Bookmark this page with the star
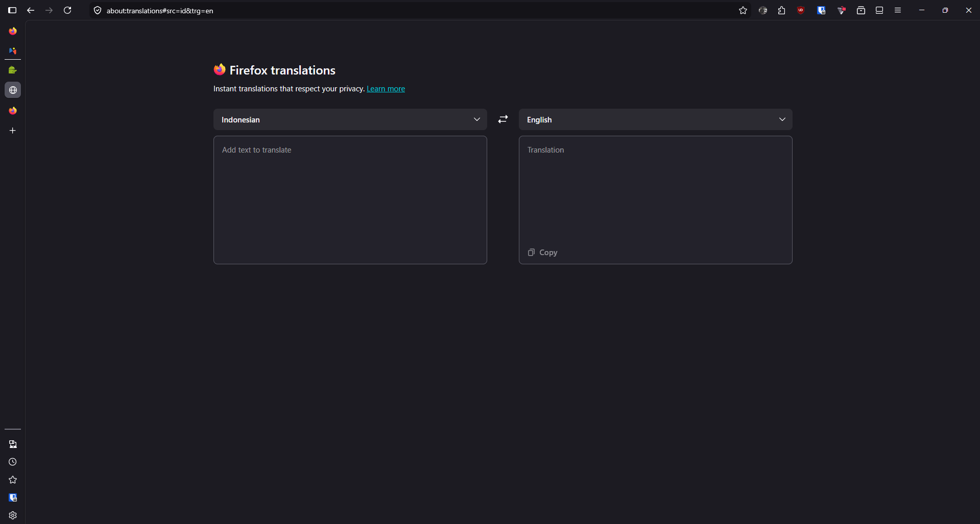The height and width of the screenshot is (524, 980). 743,10
